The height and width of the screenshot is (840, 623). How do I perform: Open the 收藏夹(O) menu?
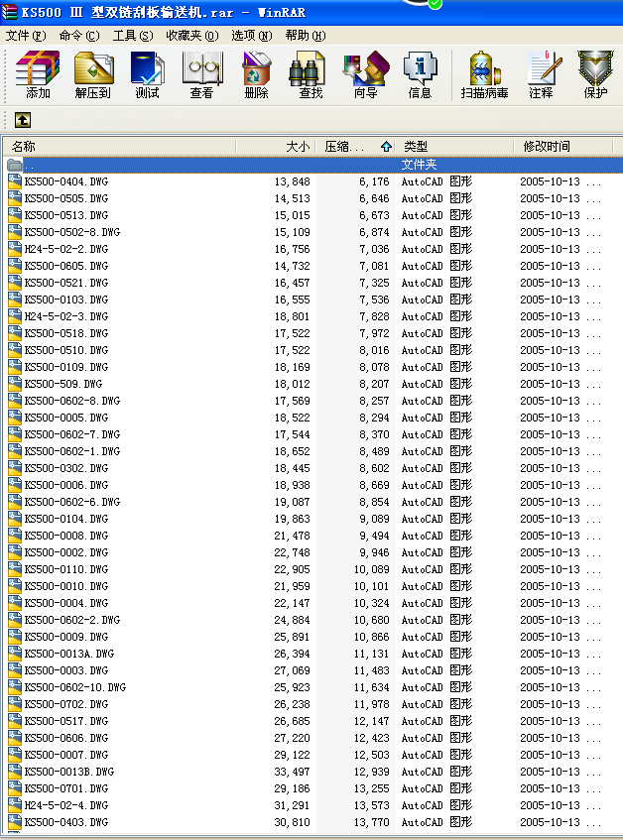[192, 36]
